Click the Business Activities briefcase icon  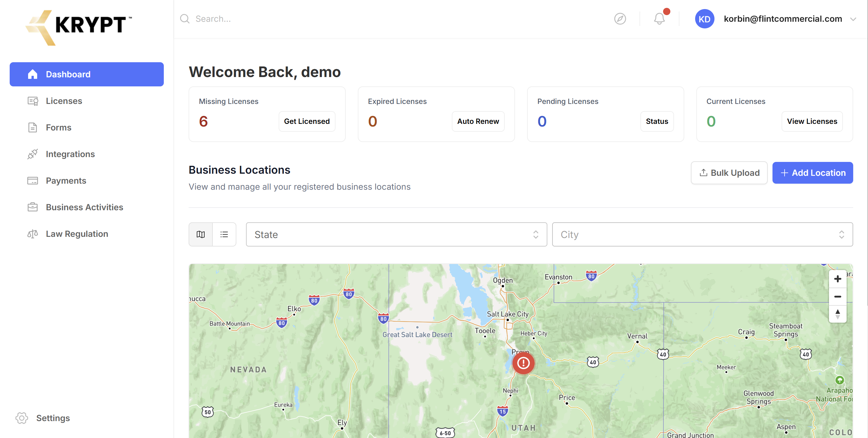point(33,207)
